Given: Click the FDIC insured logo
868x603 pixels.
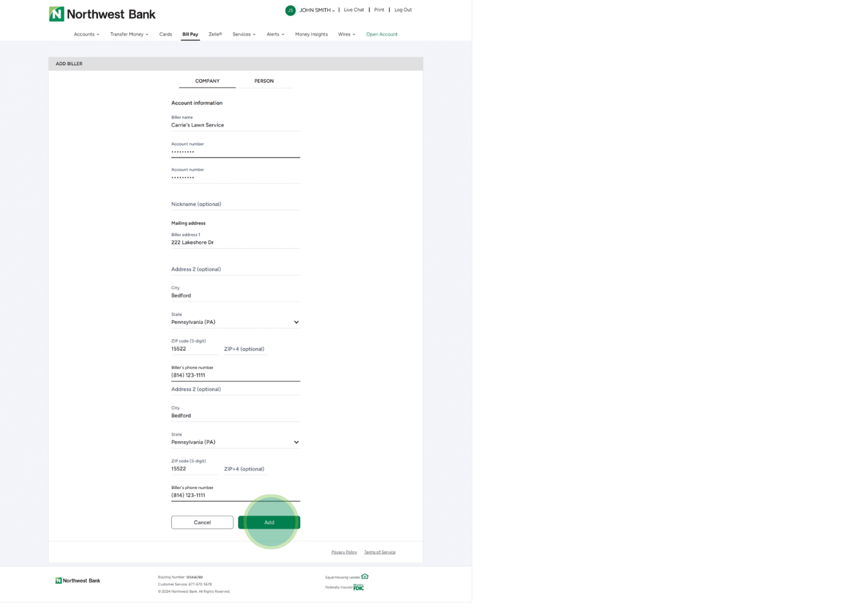Looking at the screenshot, I should (358, 587).
